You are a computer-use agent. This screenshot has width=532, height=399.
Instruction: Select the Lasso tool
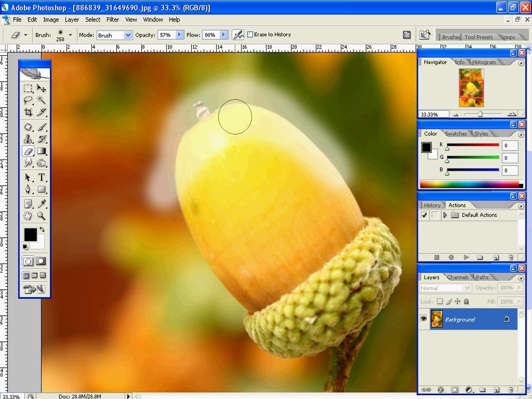[x=28, y=100]
